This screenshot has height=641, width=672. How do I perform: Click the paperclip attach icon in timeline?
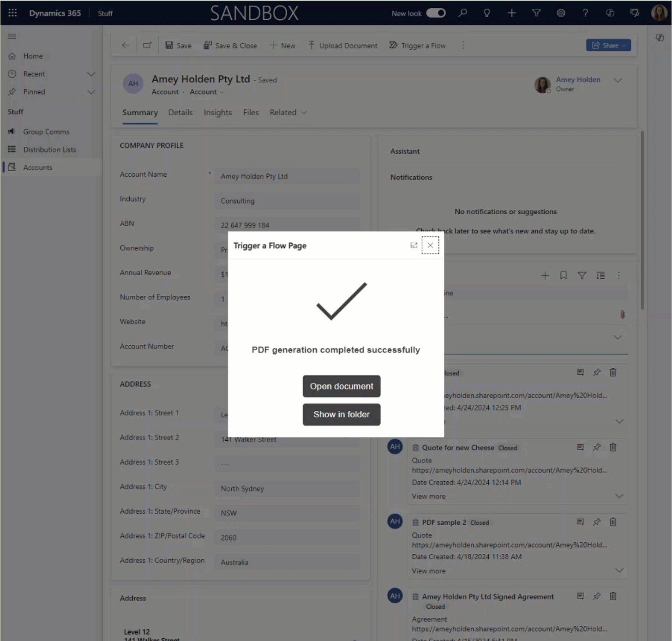[622, 314]
